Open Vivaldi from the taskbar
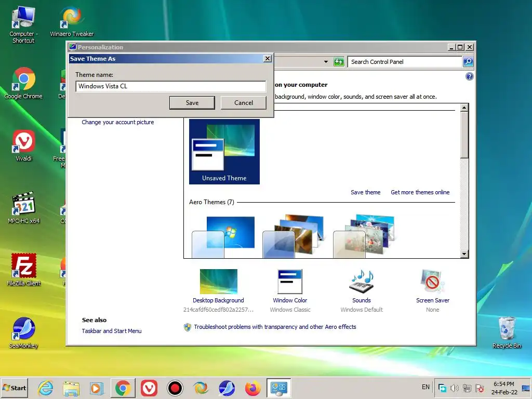 coord(149,388)
